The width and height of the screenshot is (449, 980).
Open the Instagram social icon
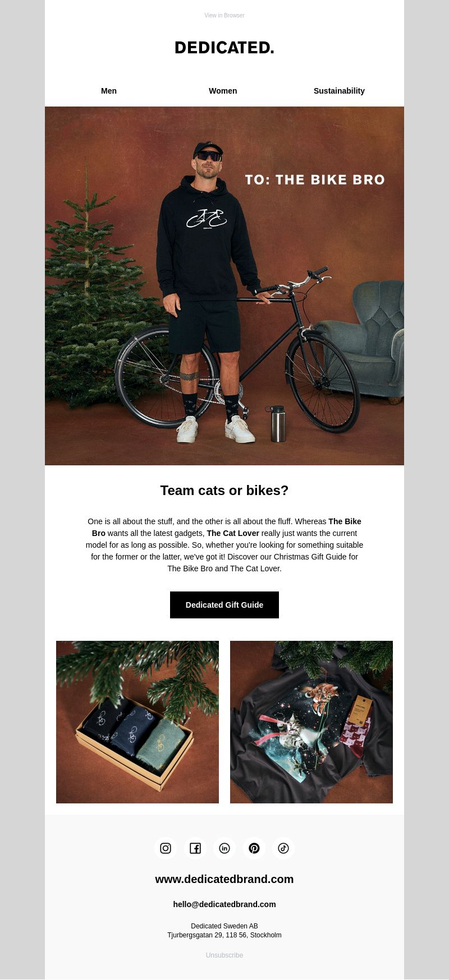[x=166, y=848]
